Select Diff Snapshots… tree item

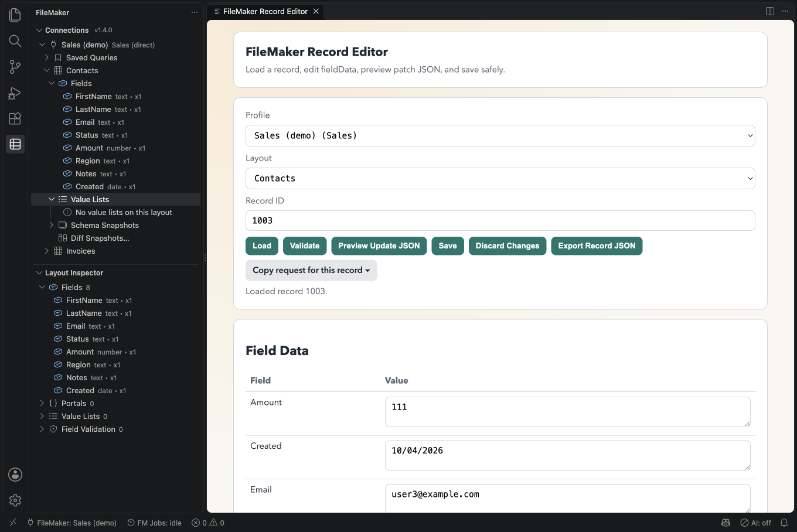[100, 238]
